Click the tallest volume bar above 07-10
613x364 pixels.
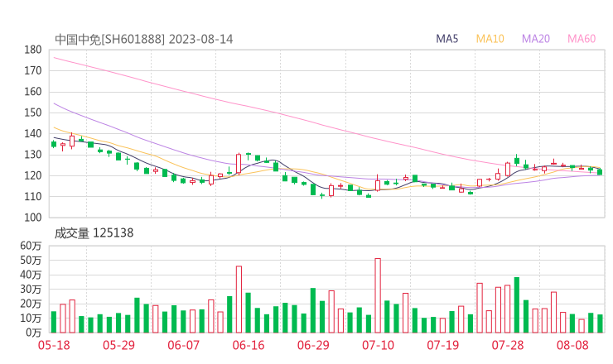point(378,295)
